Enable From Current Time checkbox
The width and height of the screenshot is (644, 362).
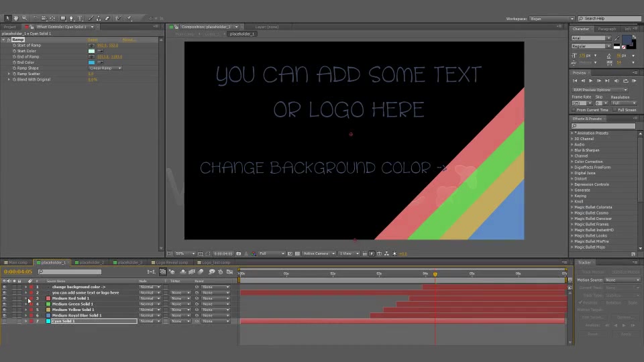[574, 110]
